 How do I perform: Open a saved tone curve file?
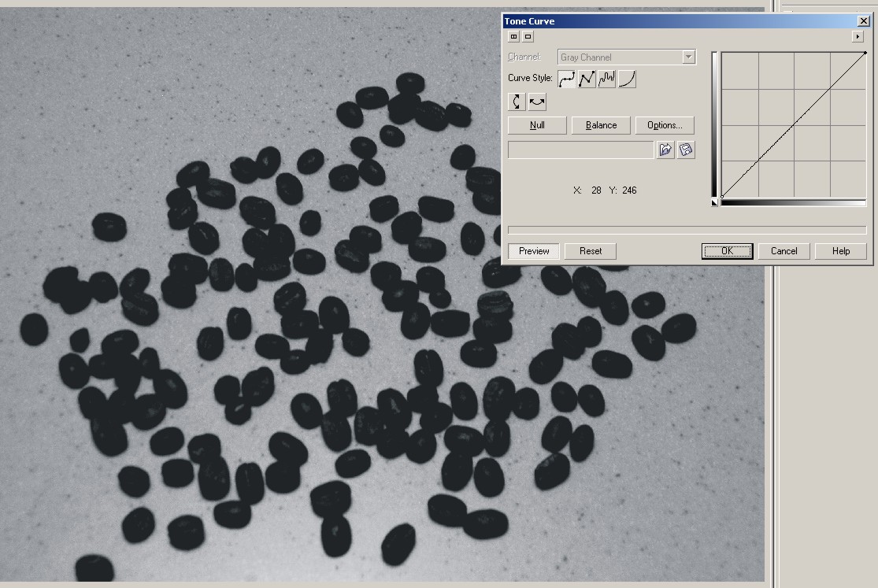click(x=665, y=150)
